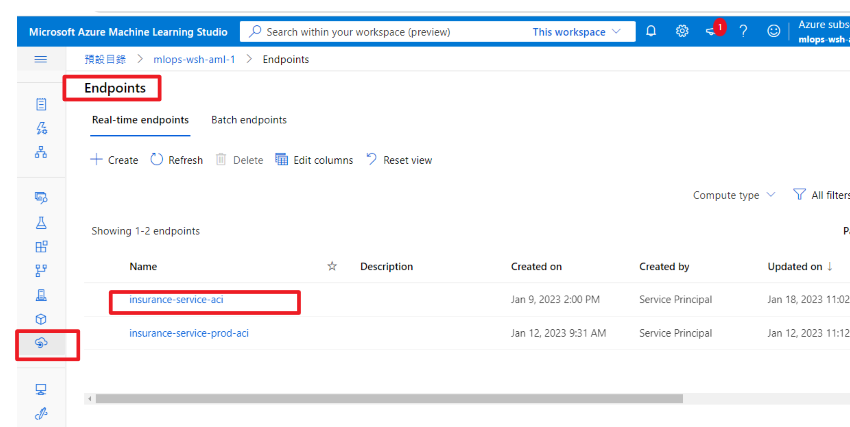The width and height of the screenshot is (850, 427).
Task: Open insurance-service-prod-aci endpoint
Action: point(189,333)
